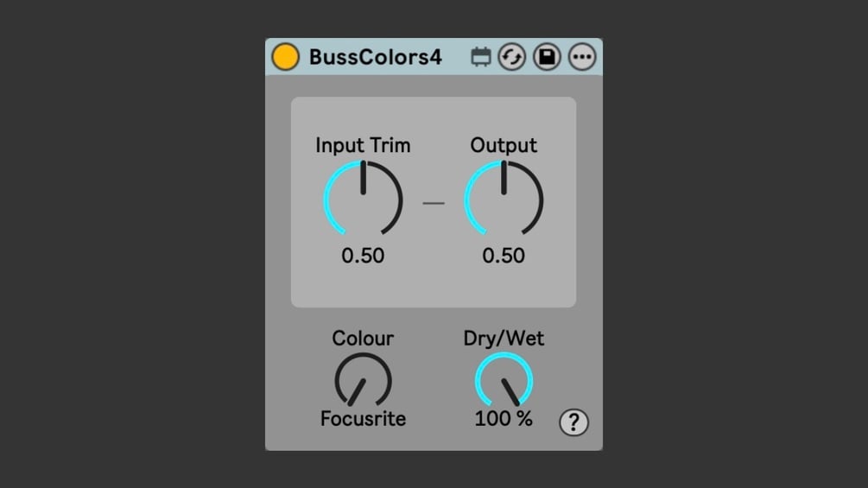
Task: Click the Focusrite colour value label
Action: click(x=363, y=419)
